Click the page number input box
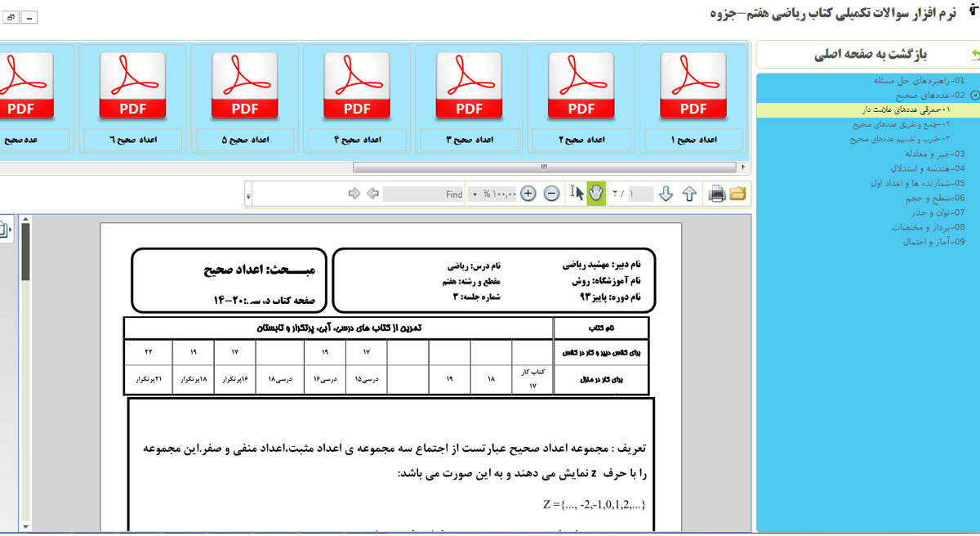This screenshot has height=536, width=980. tap(641, 194)
